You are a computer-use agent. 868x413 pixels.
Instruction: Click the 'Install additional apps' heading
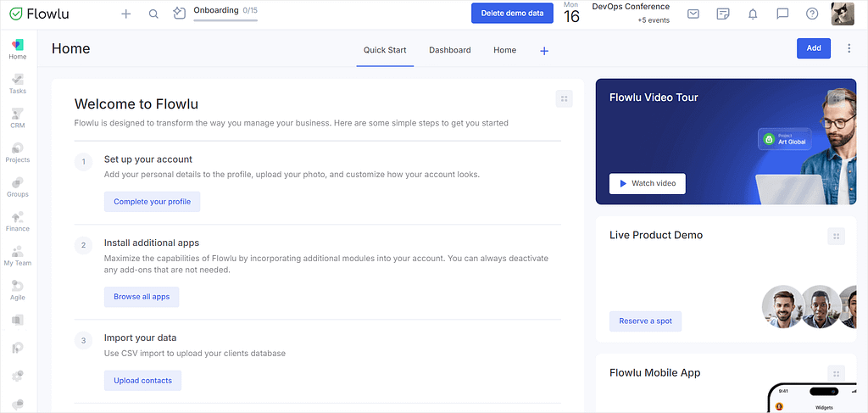(152, 243)
